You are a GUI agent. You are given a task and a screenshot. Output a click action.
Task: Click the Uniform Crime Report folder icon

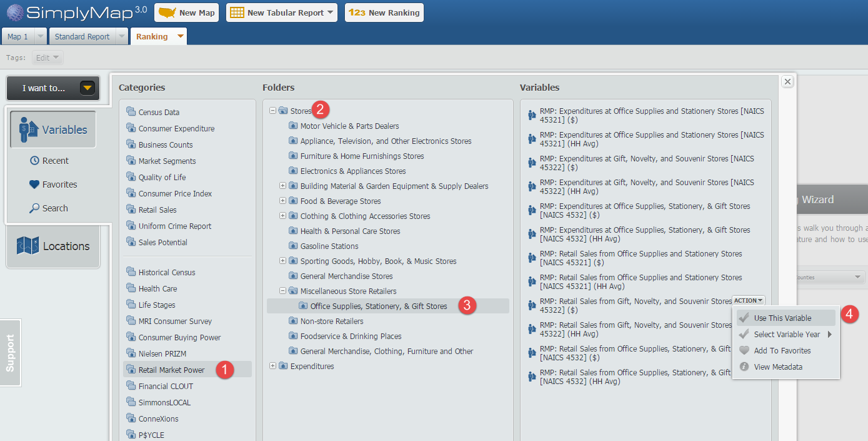tap(131, 225)
